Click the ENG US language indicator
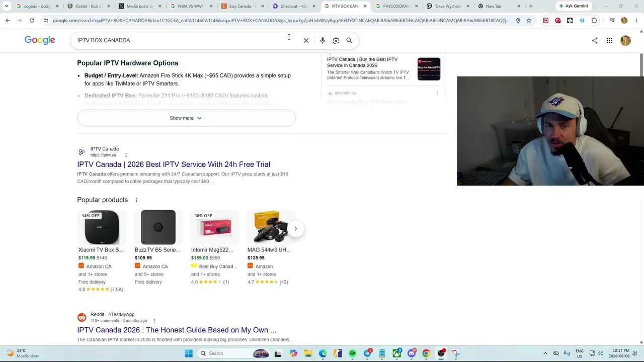 pyautogui.click(x=580, y=353)
